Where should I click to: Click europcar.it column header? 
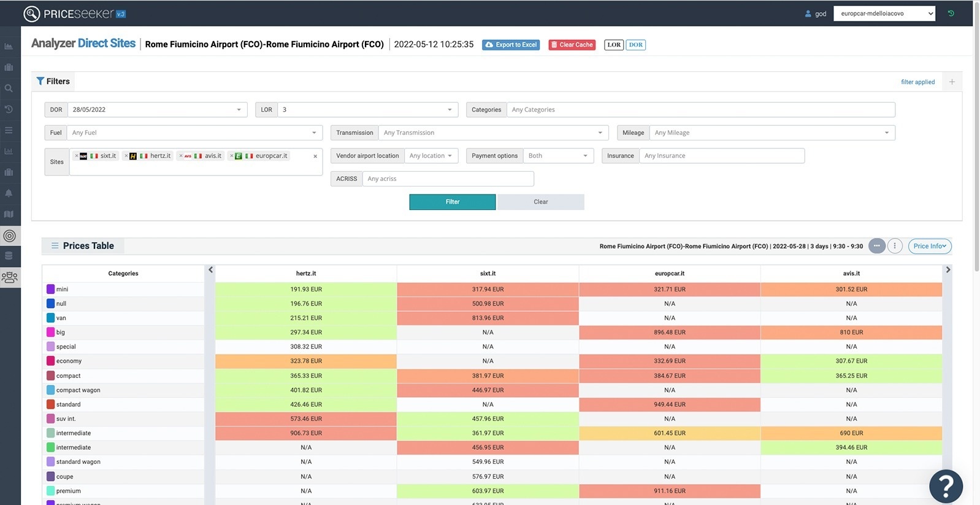point(670,274)
